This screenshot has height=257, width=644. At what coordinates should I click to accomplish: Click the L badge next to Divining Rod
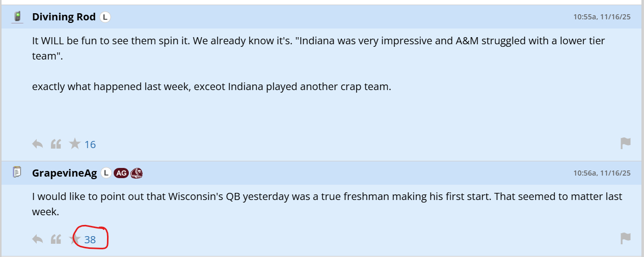pyautogui.click(x=105, y=17)
